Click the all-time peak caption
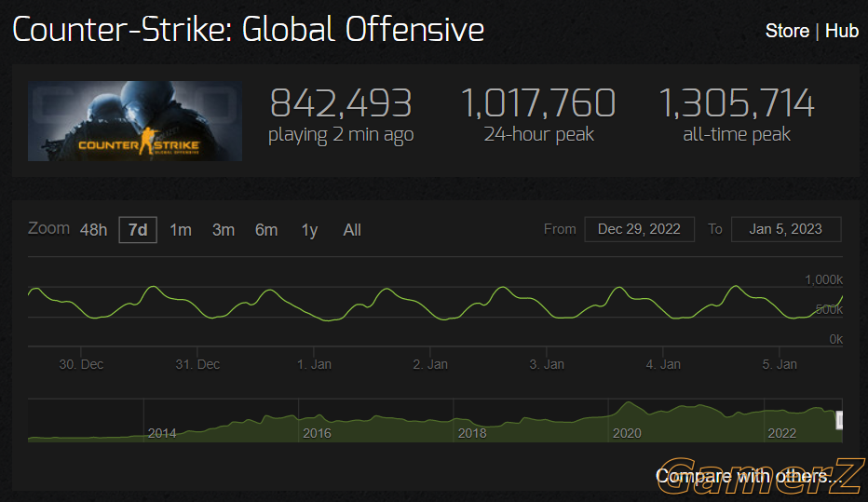This screenshot has height=502, width=868. coord(737,134)
